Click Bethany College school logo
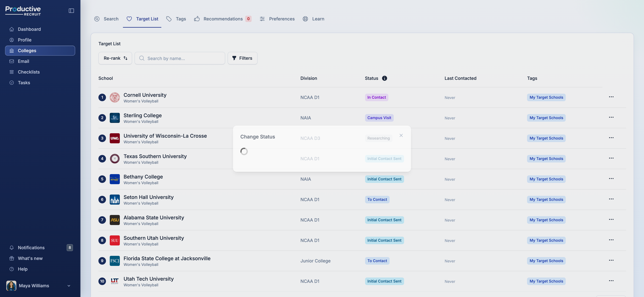 [x=115, y=179]
